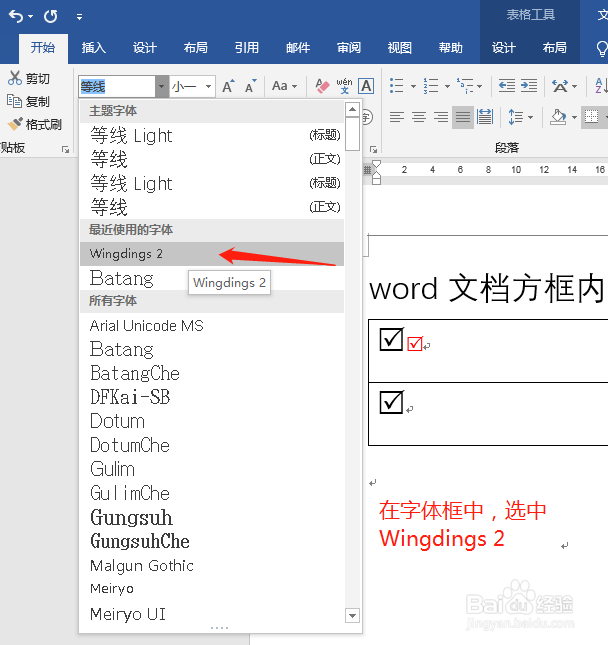Click the Undo arrow icon
The image size is (608, 645).
coord(16,16)
